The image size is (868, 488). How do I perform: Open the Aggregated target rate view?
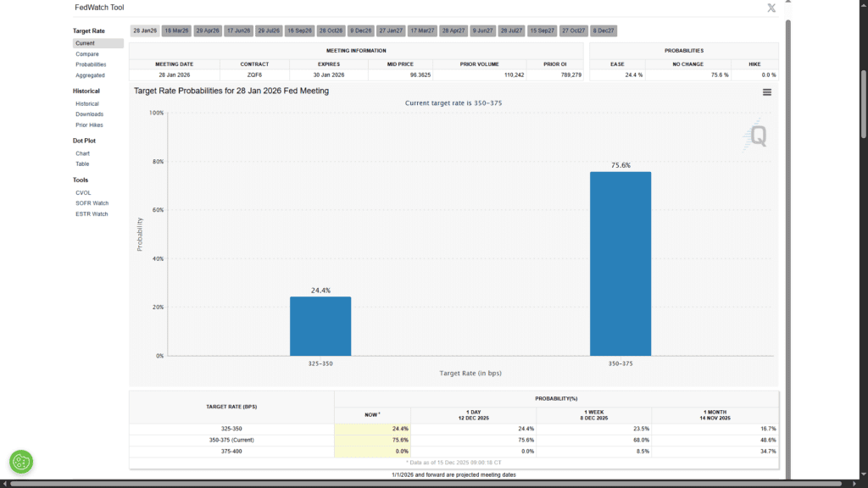[x=90, y=75]
